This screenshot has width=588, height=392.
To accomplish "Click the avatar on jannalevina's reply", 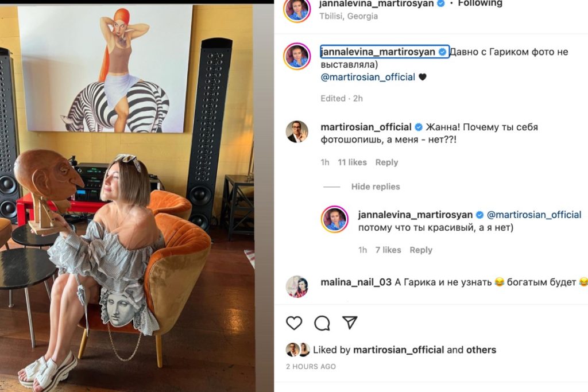I will [x=335, y=219].
